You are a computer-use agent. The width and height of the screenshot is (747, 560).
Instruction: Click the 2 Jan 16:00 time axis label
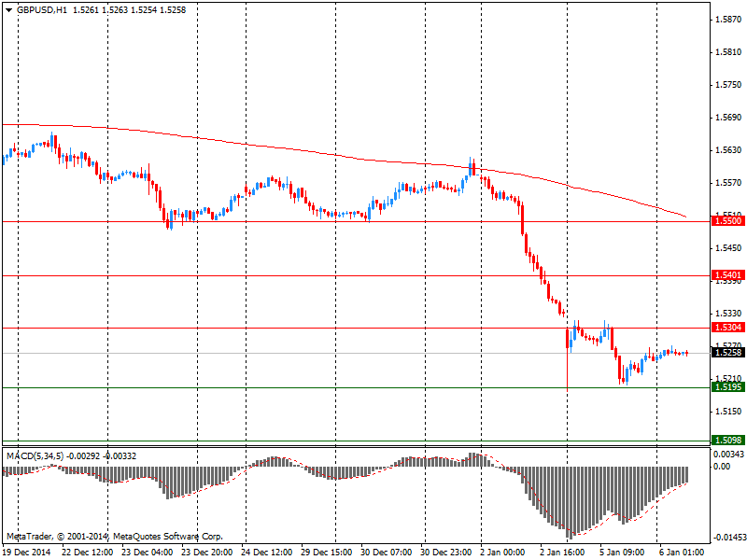pyautogui.click(x=563, y=553)
